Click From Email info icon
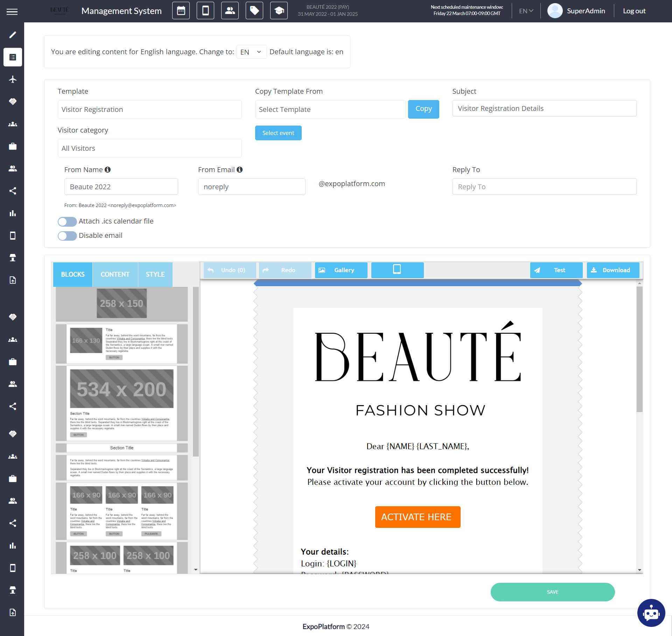Screen dimensions: 672x636 point(239,170)
